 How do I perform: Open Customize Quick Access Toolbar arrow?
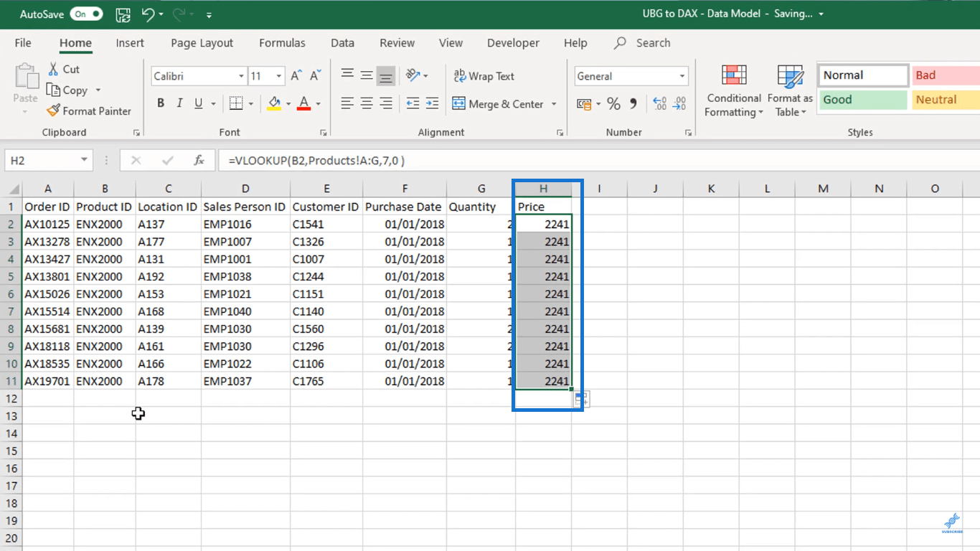209,14
